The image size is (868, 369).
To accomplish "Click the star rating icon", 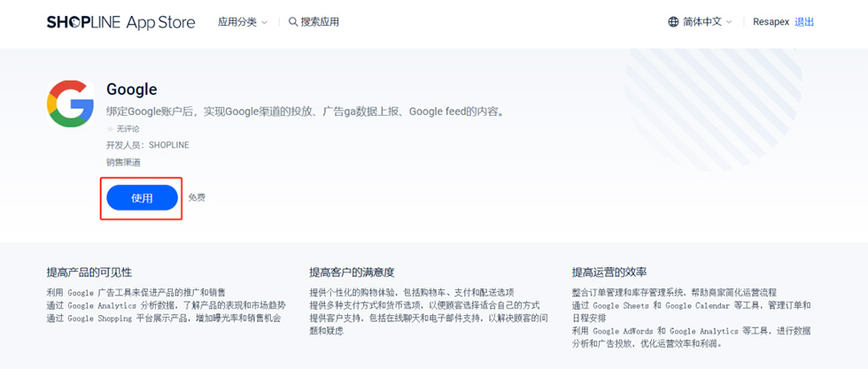I will click(111, 129).
